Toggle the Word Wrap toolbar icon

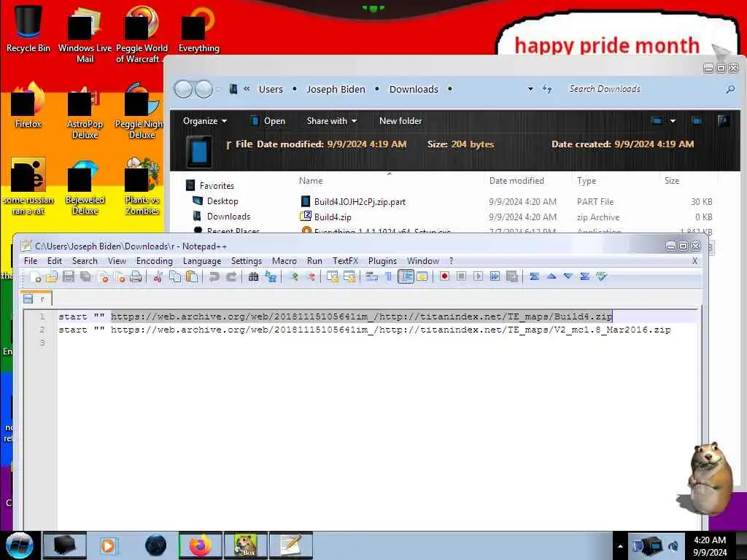pyautogui.click(x=371, y=276)
